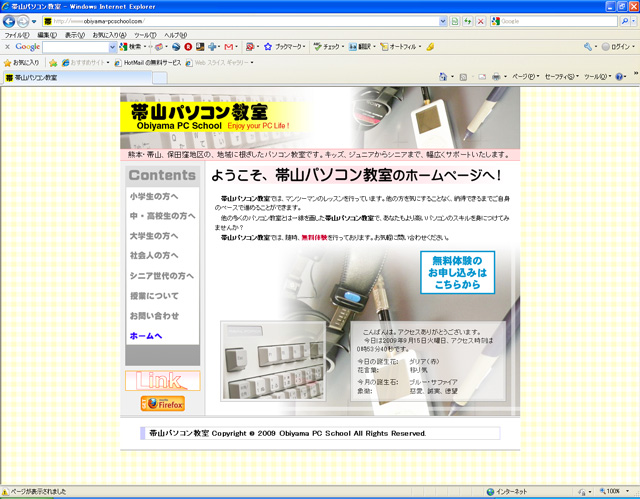Click the ログイン sign-in button
Image resolution: width=640 pixels, height=499 pixels.
(618, 47)
